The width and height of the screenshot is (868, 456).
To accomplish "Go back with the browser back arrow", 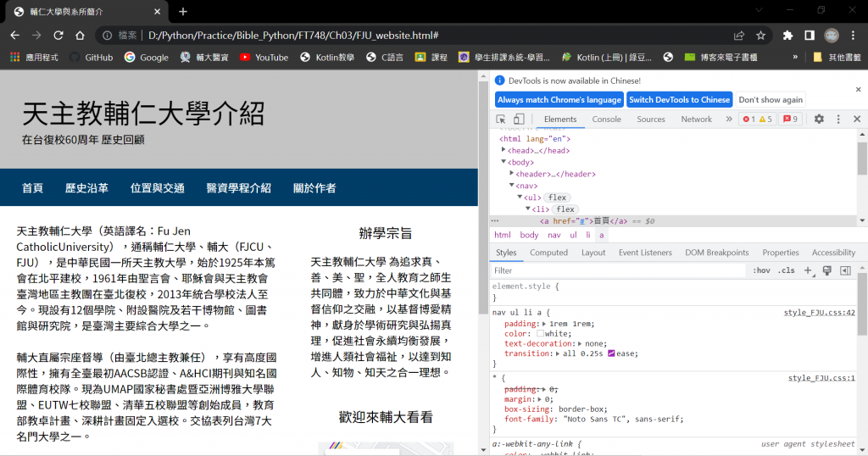I will pyautogui.click(x=15, y=36).
